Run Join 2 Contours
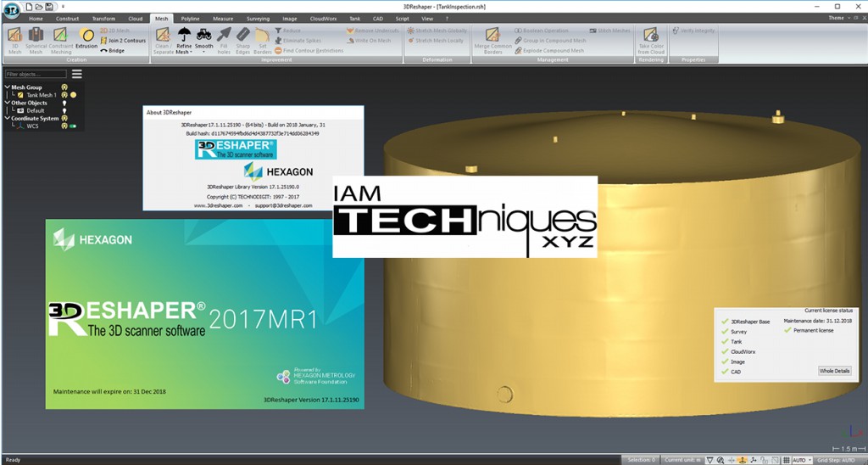 pyautogui.click(x=123, y=41)
